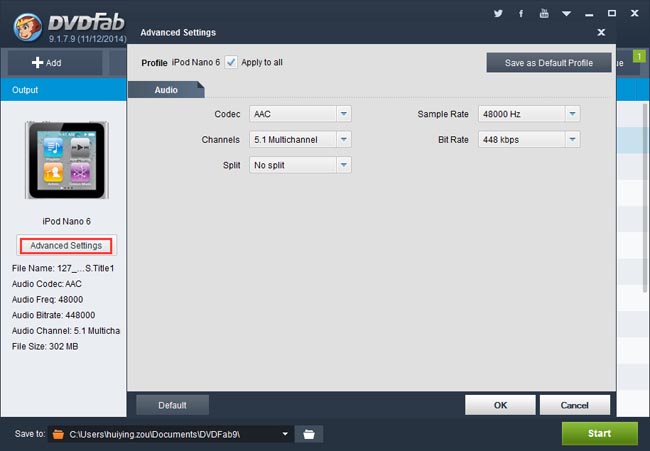This screenshot has height=451, width=650.
Task: Open the Split No split dropdown
Action: [300, 165]
